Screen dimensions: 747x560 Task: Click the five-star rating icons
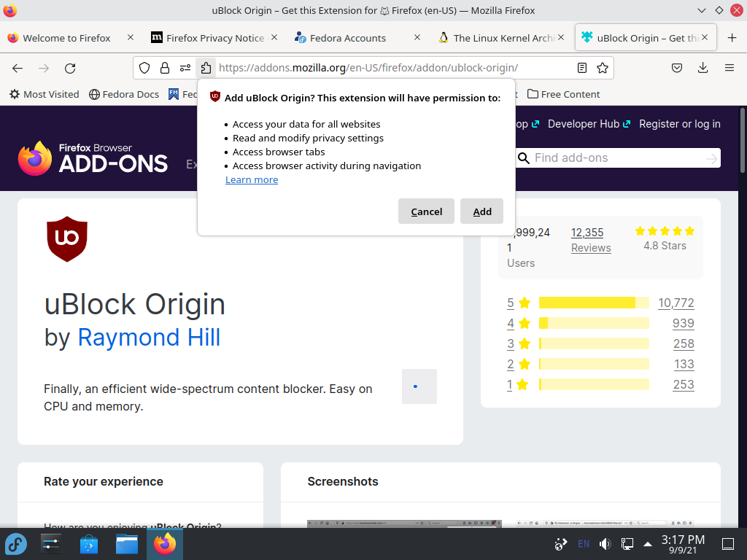click(x=665, y=231)
